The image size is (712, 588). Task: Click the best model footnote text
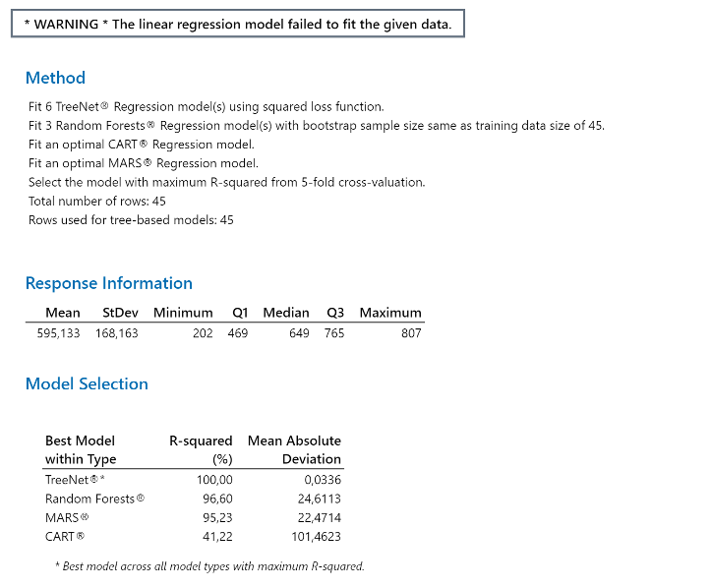click(x=208, y=566)
